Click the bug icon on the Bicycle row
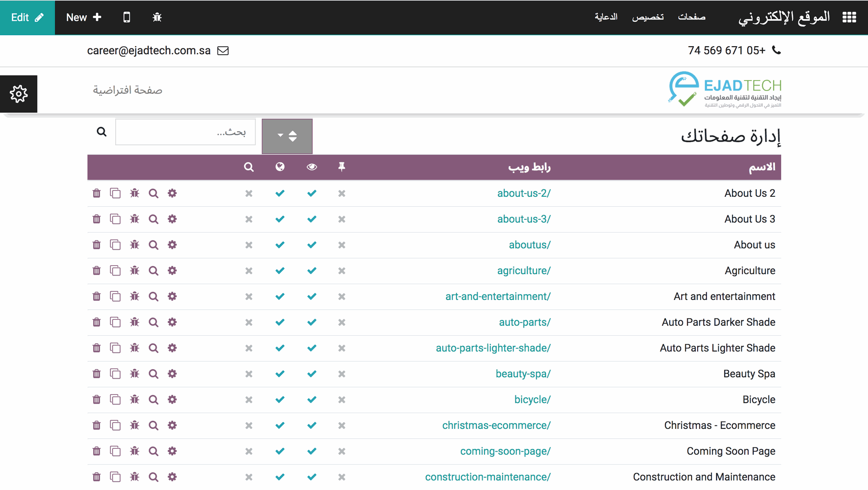 (x=134, y=400)
